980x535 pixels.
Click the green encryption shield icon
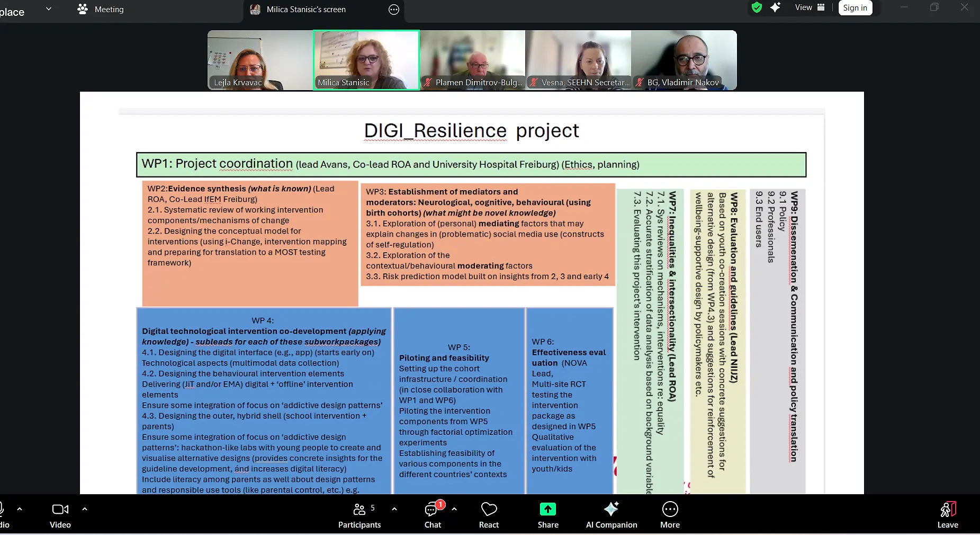757,7
